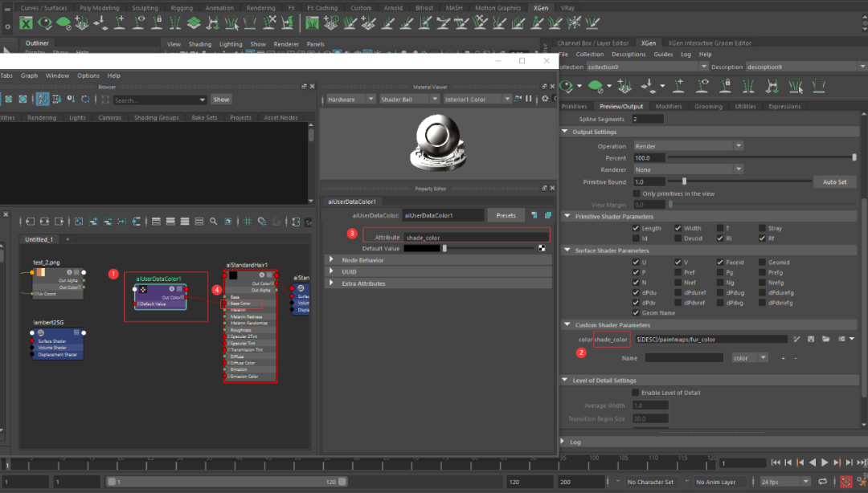Image resolution: width=868 pixels, height=493 pixels.
Task: Enable the Geomid checkbox
Action: (762, 263)
